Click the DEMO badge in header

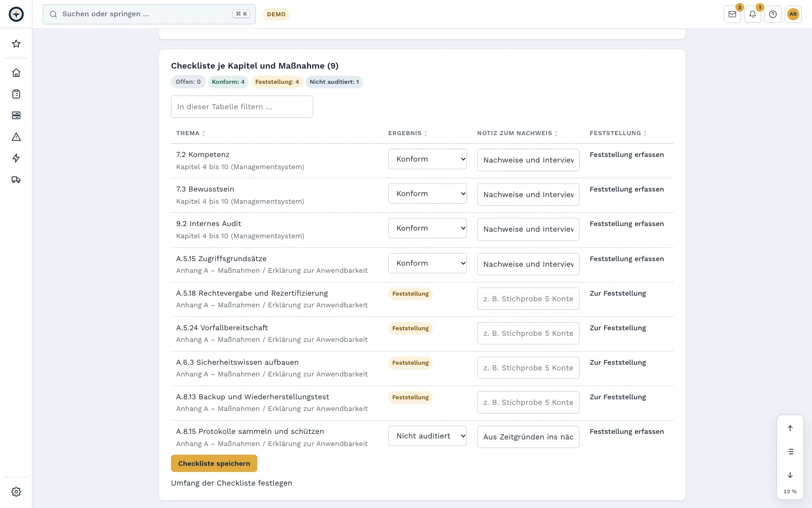pyautogui.click(x=276, y=14)
